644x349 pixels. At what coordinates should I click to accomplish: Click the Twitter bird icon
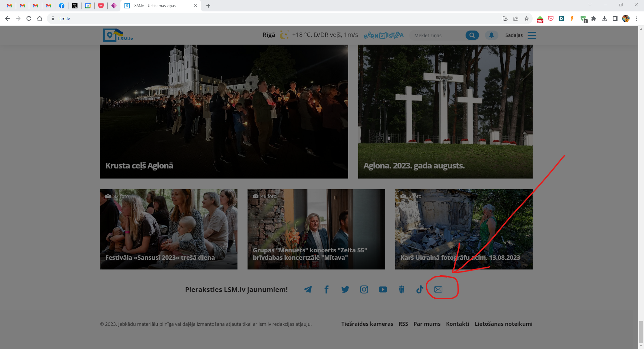345,289
